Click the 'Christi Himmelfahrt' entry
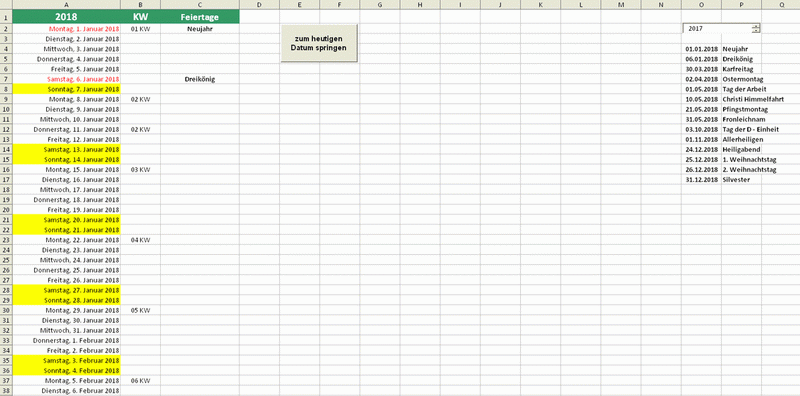Viewport: 800px width, 396px height. coord(753,99)
